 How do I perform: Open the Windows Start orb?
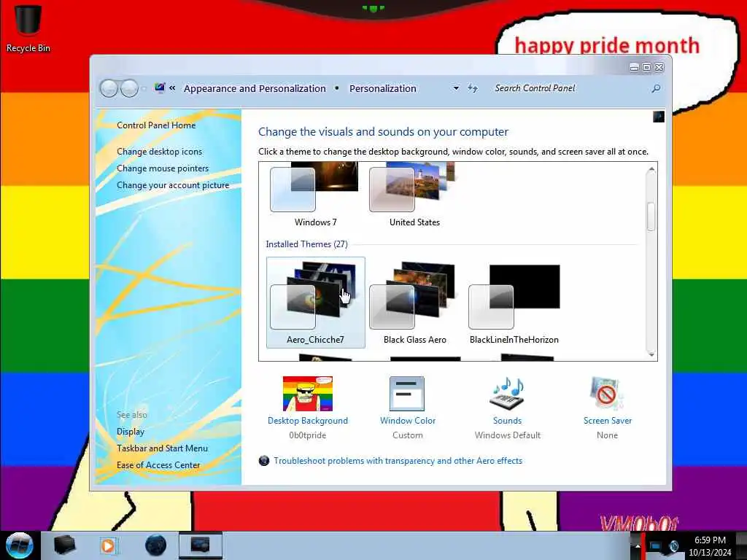pos(19,545)
